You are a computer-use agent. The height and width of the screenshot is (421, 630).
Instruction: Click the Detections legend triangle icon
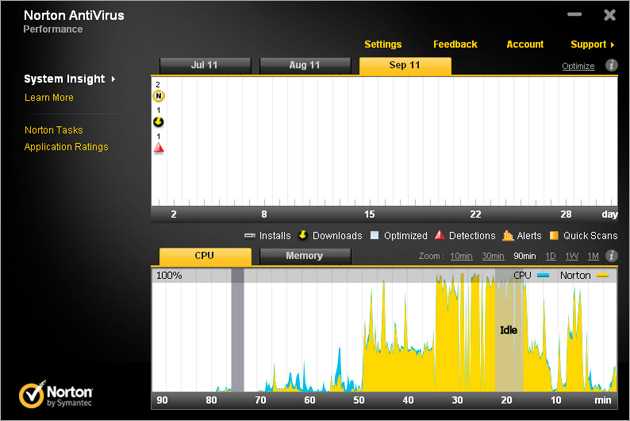click(x=440, y=235)
